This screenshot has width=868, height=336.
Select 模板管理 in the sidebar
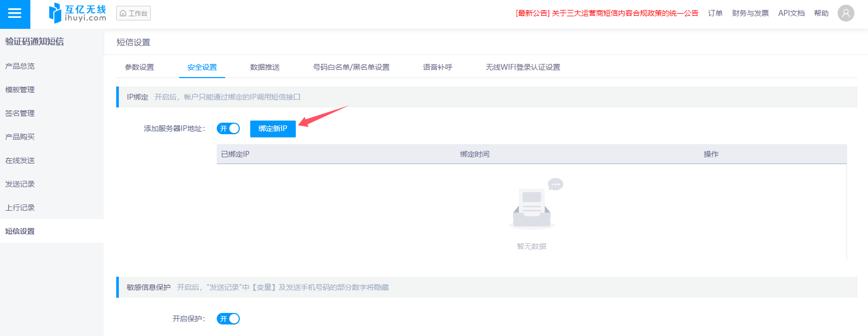(20, 90)
